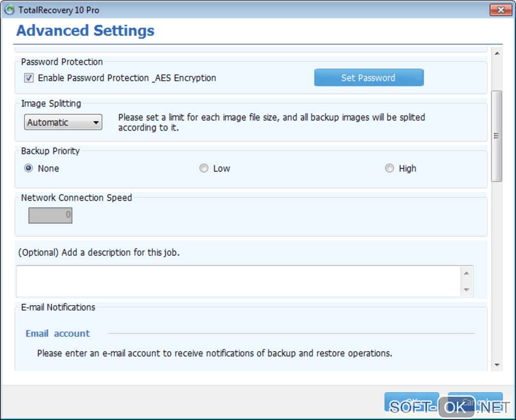
Task: Click the settings panel scroll-down arrow
Action: click(x=497, y=364)
